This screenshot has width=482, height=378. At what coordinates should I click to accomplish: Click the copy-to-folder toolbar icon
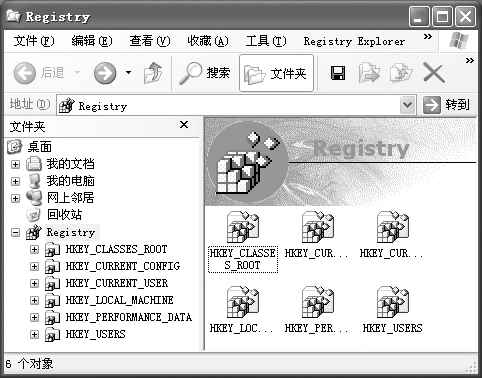[401, 73]
